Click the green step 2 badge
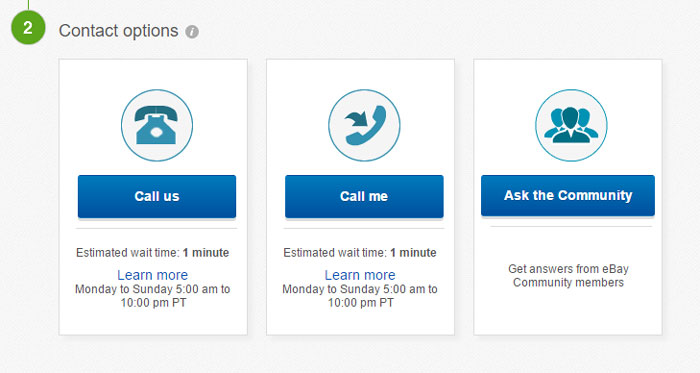This screenshot has height=373, width=700. coord(28,28)
